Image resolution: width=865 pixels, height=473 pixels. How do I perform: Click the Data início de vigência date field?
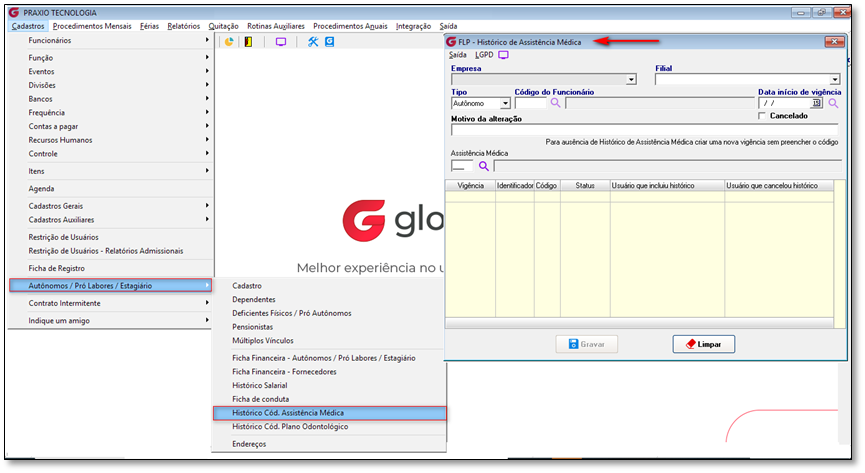(784, 103)
